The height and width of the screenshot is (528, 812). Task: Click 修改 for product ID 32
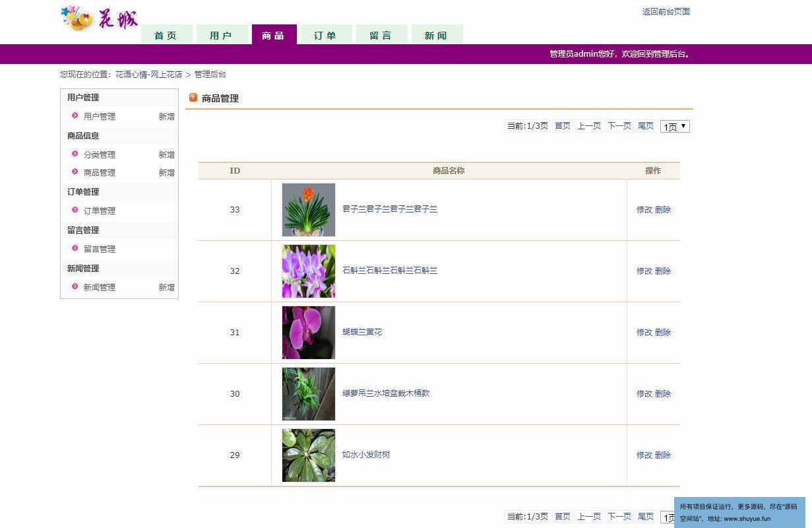click(644, 271)
